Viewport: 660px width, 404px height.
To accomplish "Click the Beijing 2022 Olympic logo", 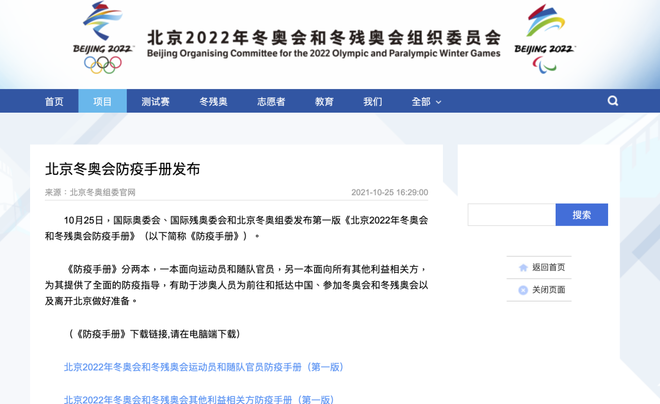I will point(103,37).
